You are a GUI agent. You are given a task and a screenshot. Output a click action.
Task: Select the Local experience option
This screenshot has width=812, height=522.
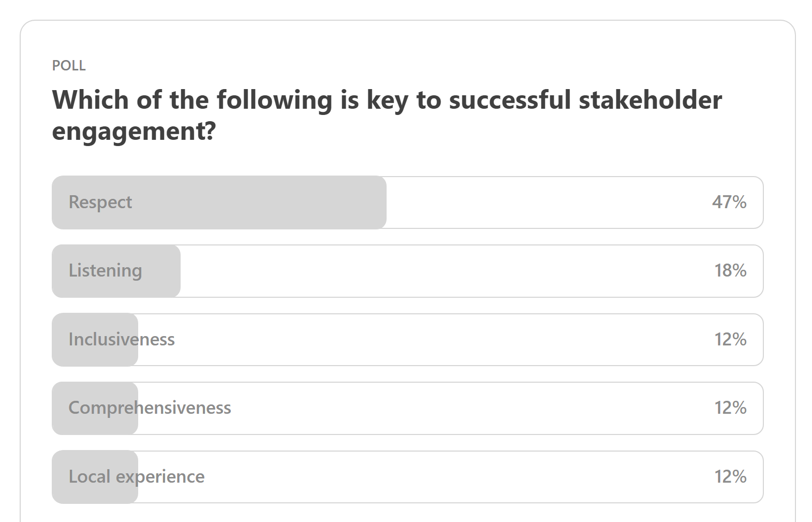[407, 477]
